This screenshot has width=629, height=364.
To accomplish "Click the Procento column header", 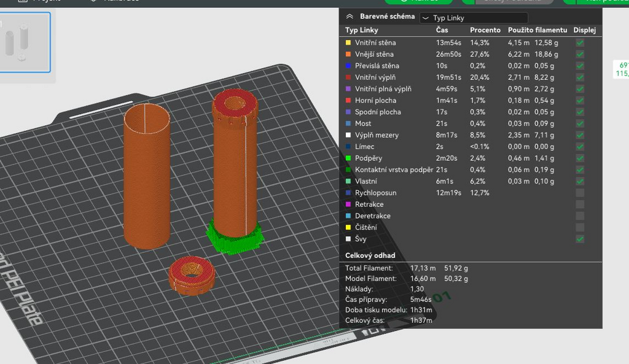I will 485,30.
